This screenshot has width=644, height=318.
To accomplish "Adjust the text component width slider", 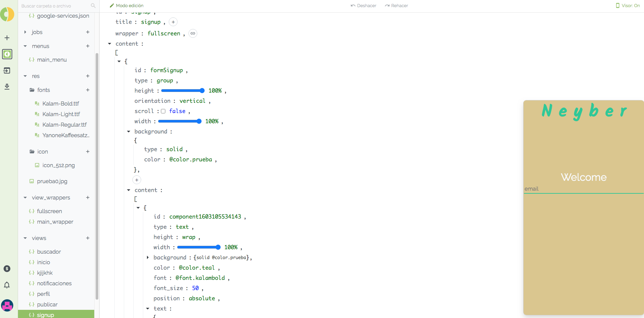I will (x=199, y=247).
